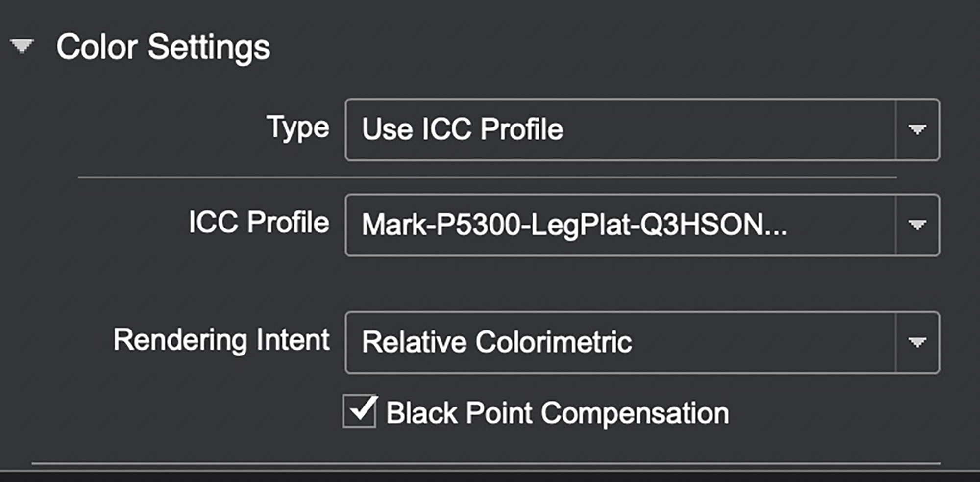Click the Rendering Intent dropdown arrow icon
Image resolution: width=980 pixels, height=482 pixels.
(x=917, y=342)
